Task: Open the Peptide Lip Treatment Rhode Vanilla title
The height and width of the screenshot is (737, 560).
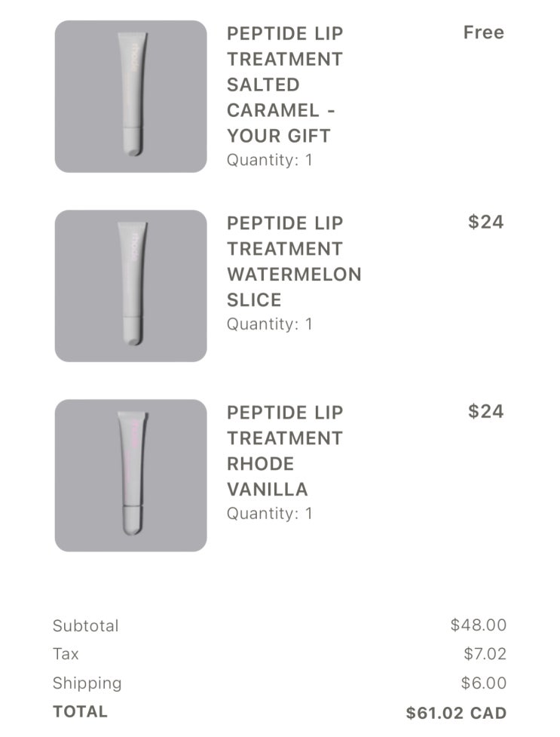Action: 284,450
